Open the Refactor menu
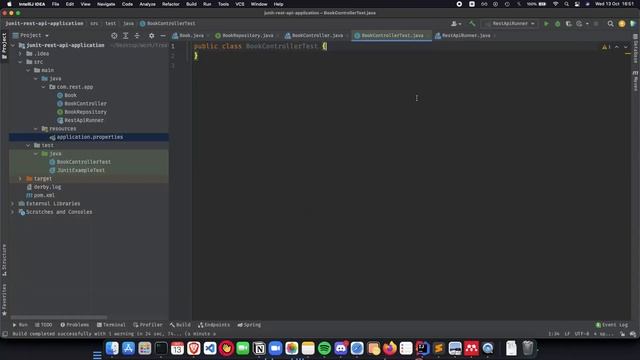Screen dimensions: 640x360 click(x=171, y=4)
